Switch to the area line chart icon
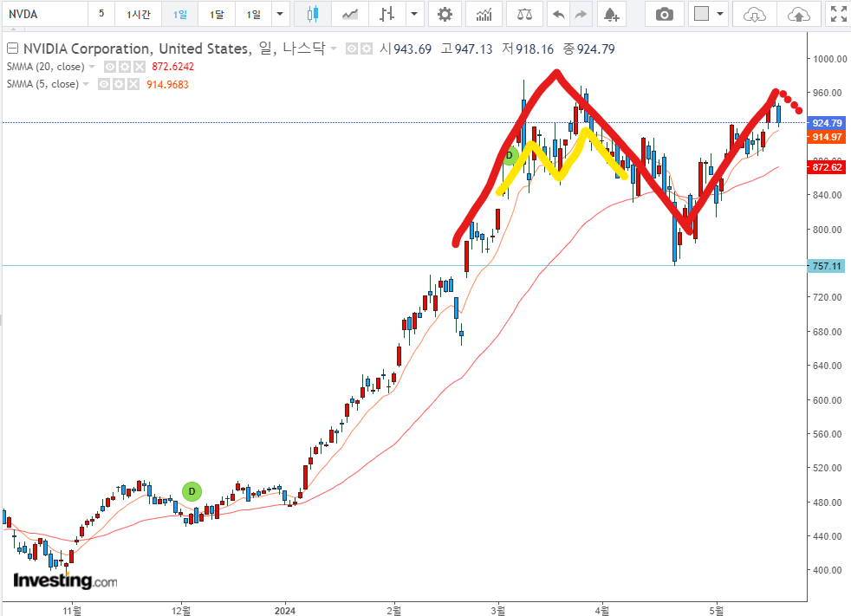Viewport: 851px width, 616px height. 350,14
